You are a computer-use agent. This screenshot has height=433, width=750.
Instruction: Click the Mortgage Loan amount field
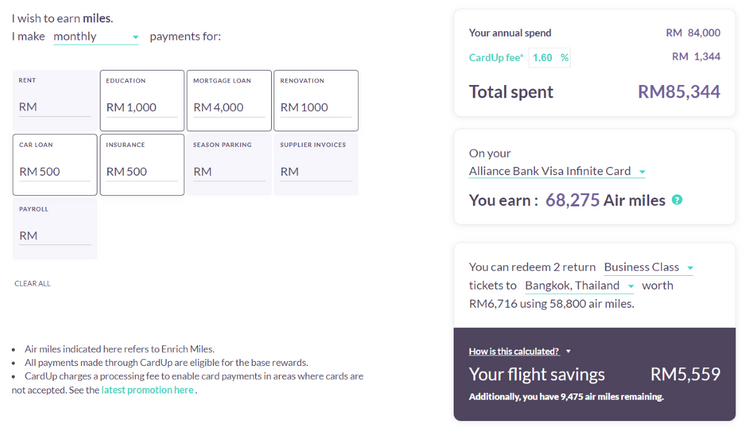click(x=228, y=107)
